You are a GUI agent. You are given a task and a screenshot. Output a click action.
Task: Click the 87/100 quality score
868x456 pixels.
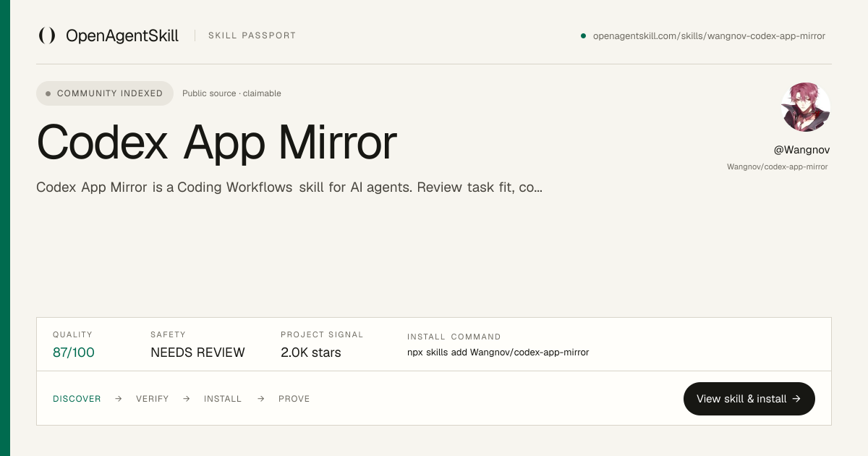click(74, 352)
